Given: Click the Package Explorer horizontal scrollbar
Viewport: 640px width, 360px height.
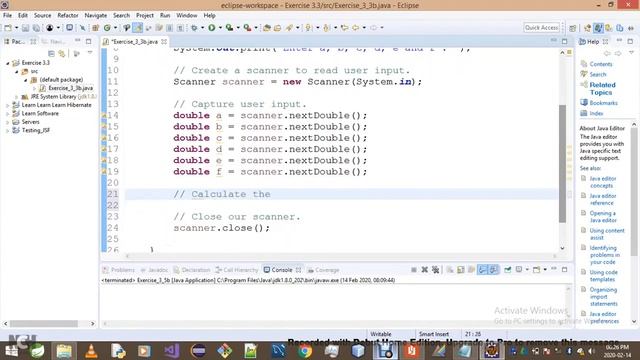Looking at the screenshot, I should pyautogui.click(x=44, y=324).
